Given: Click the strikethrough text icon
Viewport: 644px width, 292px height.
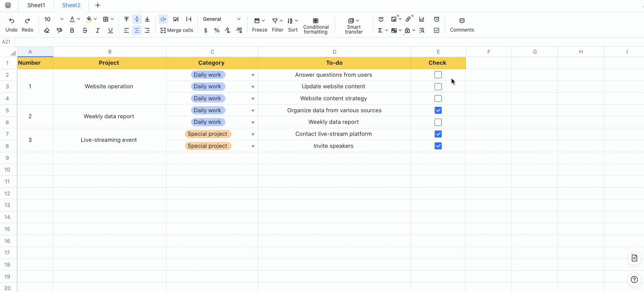Looking at the screenshot, I should pos(85,30).
